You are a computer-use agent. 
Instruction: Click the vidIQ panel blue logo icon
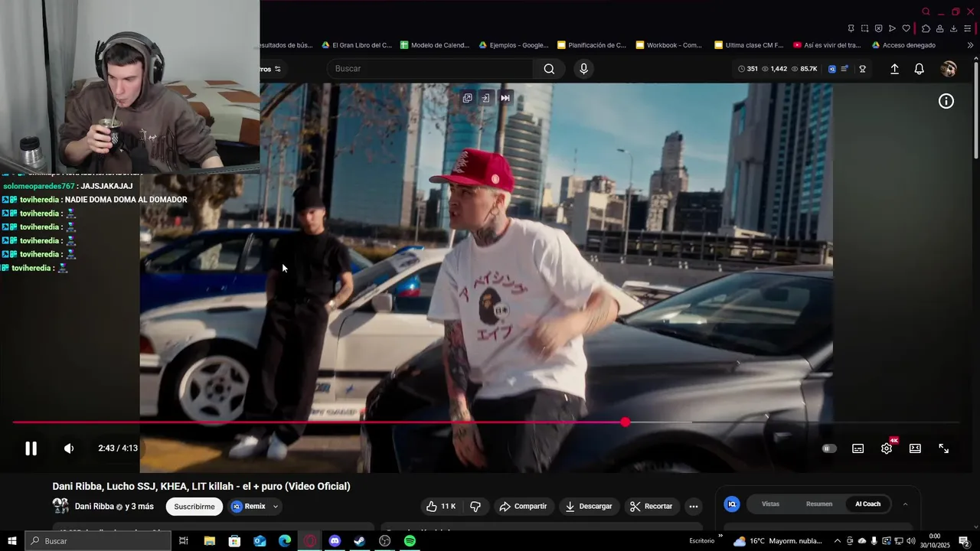click(732, 504)
